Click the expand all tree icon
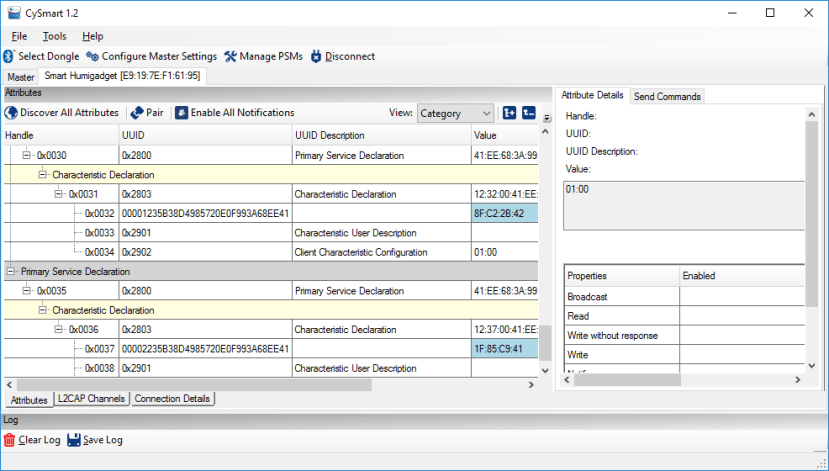 tap(510, 113)
